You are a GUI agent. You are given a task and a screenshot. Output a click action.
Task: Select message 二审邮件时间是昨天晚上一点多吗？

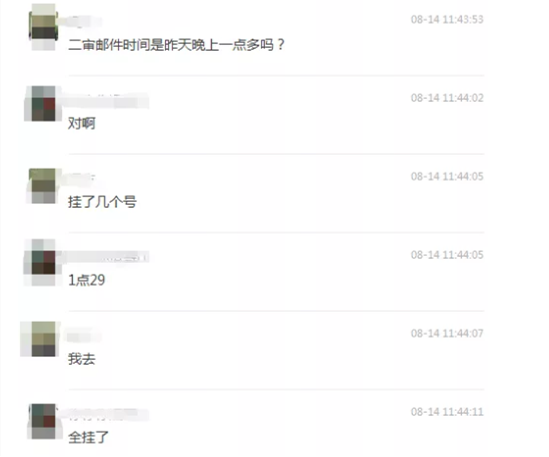click(177, 45)
